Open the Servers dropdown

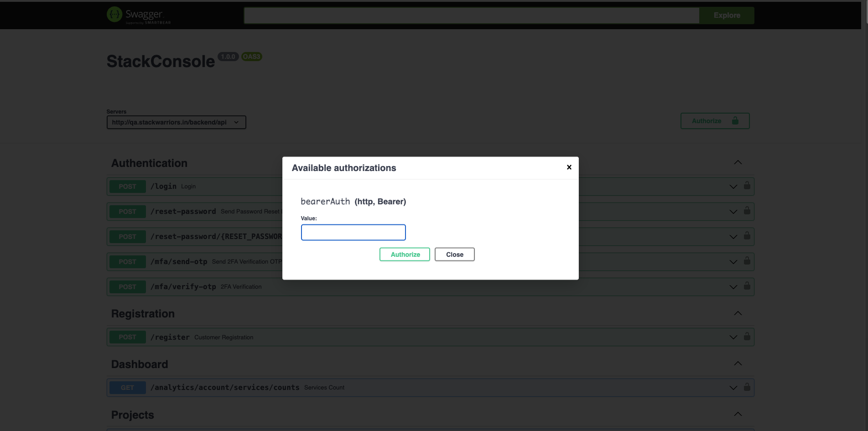(176, 122)
